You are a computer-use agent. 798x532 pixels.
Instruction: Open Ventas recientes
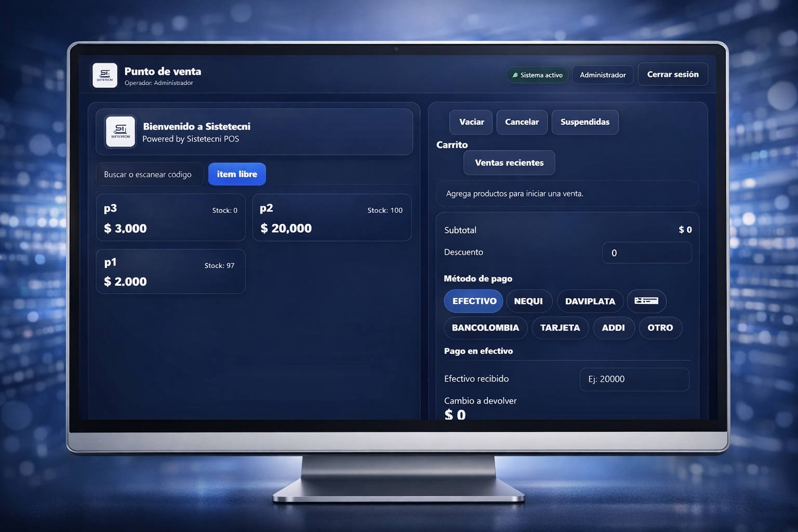pos(509,163)
